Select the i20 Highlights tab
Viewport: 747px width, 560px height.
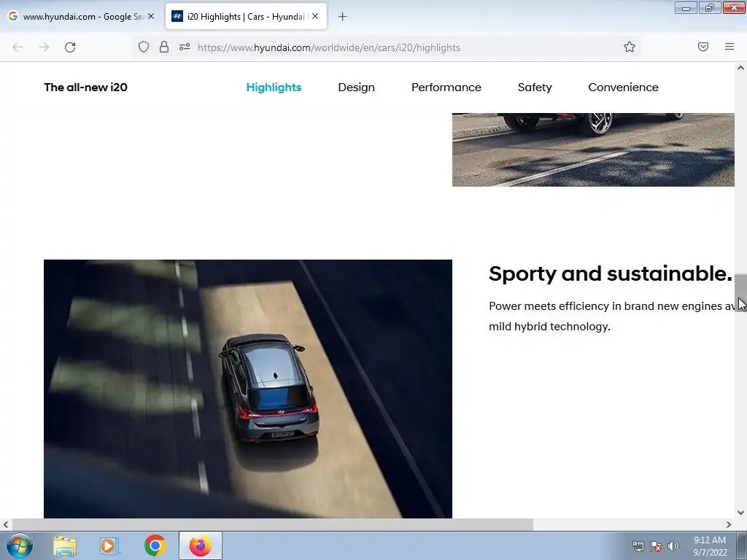coord(246,16)
